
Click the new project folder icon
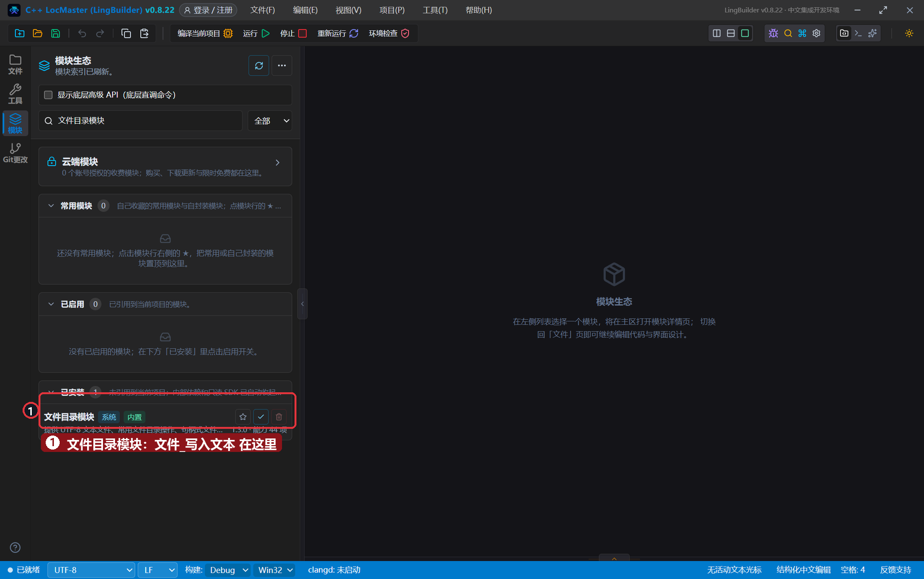[20, 33]
